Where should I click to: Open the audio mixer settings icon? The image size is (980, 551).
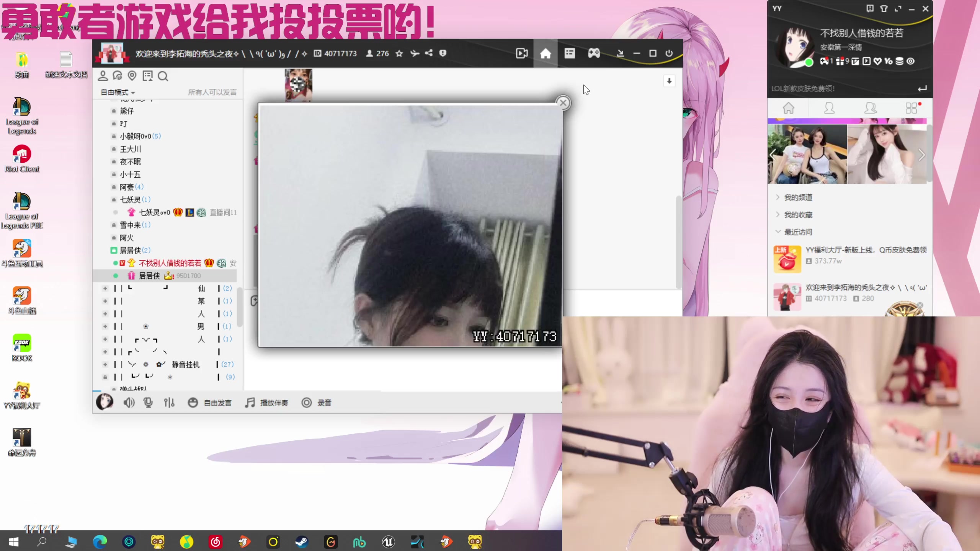[x=169, y=403]
